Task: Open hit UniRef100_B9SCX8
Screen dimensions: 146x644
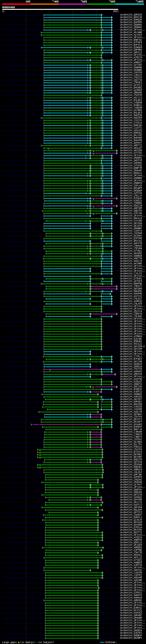Action: tap(131, 17)
